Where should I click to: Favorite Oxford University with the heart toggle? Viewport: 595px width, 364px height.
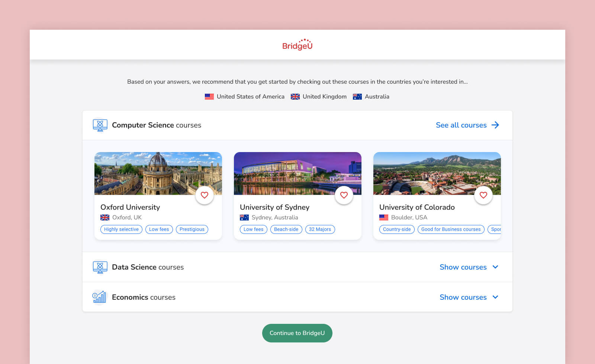(x=205, y=195)
